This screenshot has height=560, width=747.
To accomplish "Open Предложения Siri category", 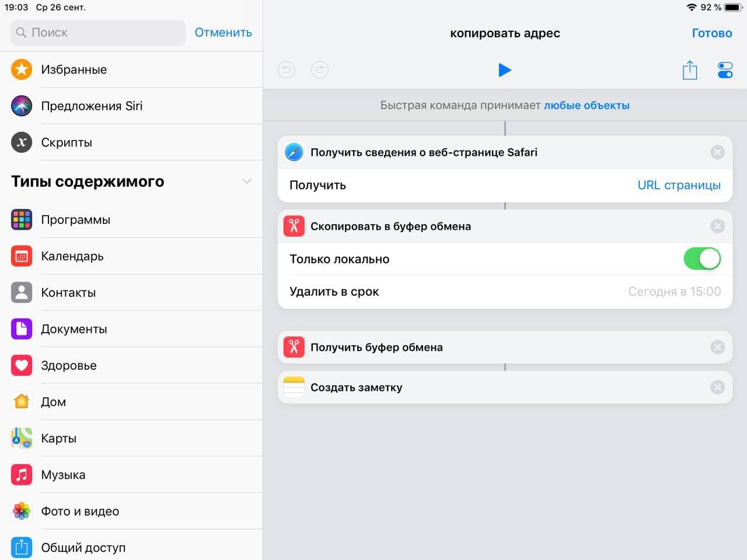I will (131, 106).
